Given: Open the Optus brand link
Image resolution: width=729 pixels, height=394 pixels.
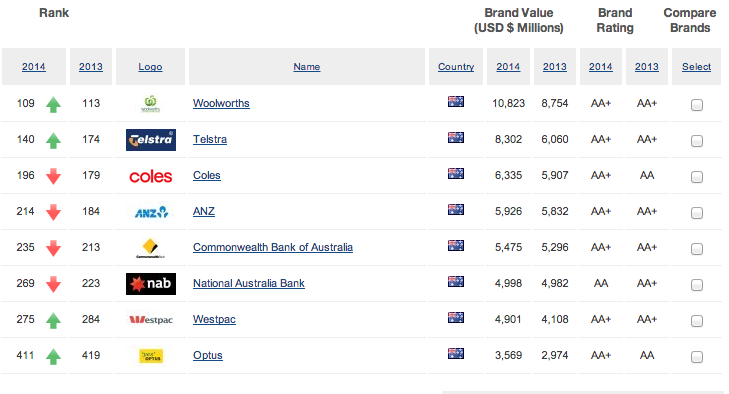Looking at the screenshot, I should [208, 355].
